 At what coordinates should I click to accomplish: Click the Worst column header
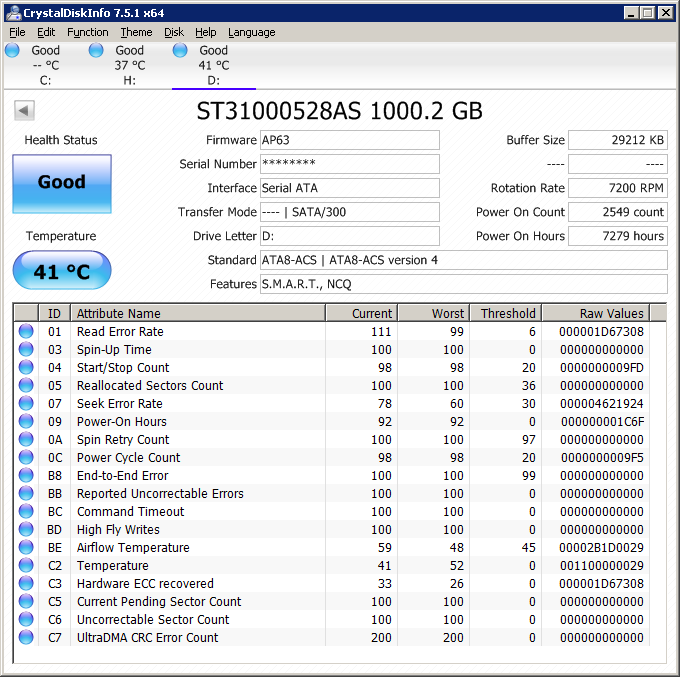(x=434, y=313)
